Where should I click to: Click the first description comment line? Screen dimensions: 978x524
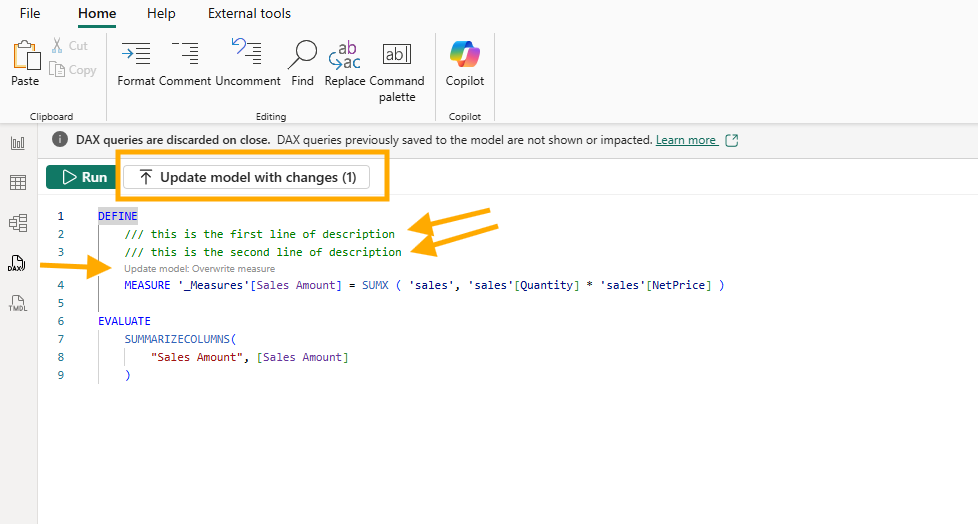click(259, 234)
